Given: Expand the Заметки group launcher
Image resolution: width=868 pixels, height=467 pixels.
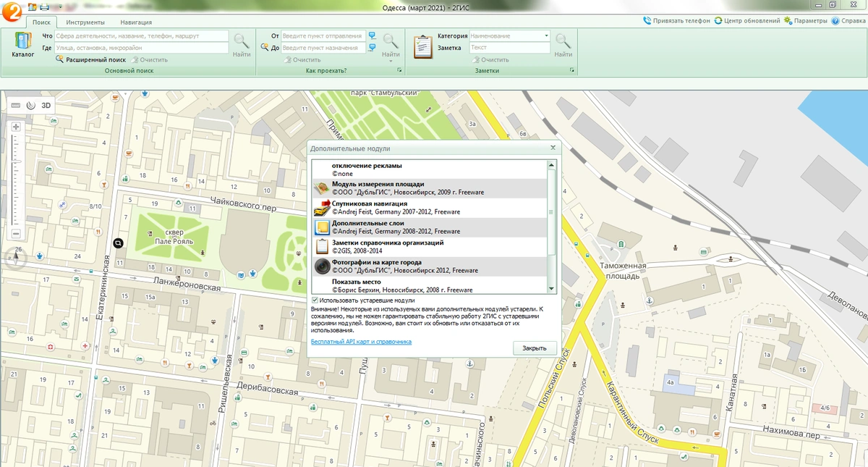Looking at the screenshot, I should pyautogui.click(x=572, y=70).
